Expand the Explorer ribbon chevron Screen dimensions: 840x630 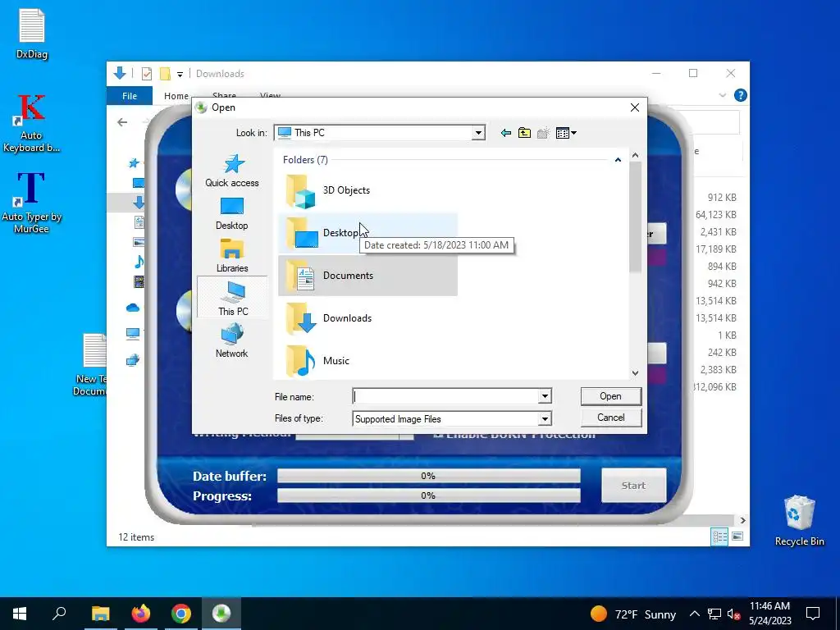tap(722, 95)
